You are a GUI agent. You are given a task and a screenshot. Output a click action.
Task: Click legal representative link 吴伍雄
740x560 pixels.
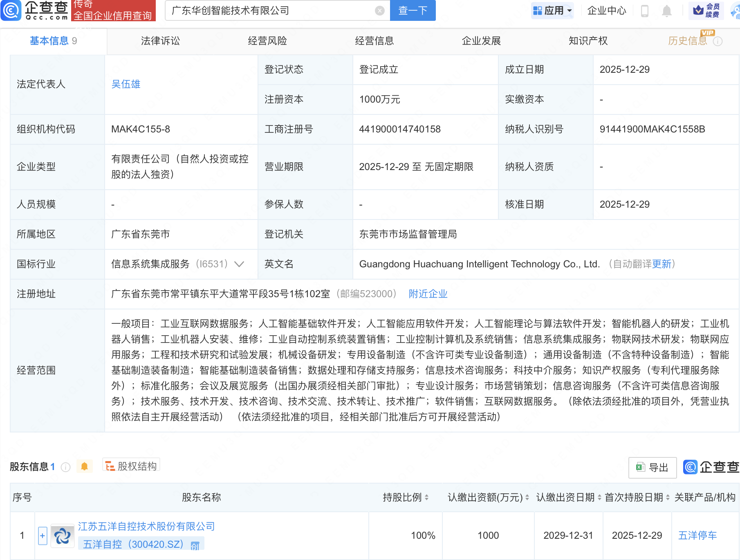[126, 84]
